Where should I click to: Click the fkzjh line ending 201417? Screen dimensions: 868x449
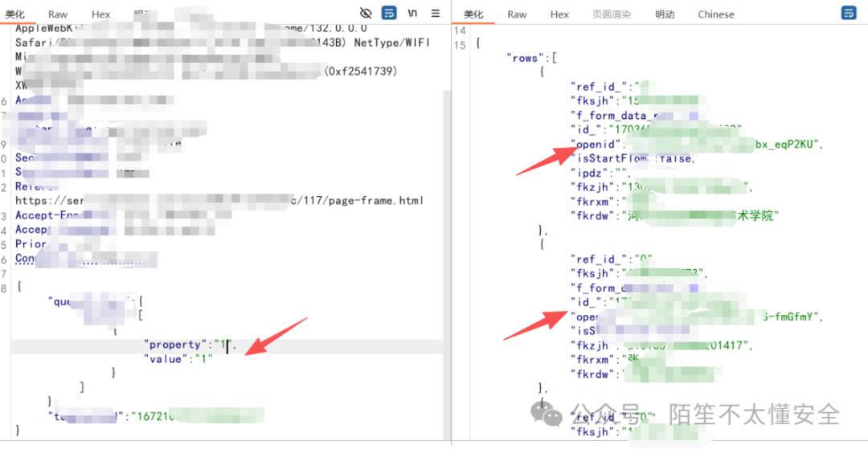point(662,345)
